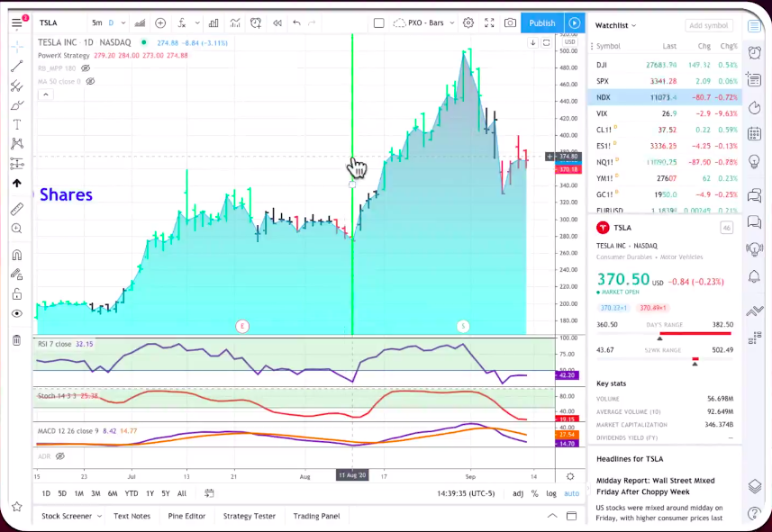The width and height of the screenshot is (772, 532).
Task: Open the prediction and measurement tools
Action: click(17, 164)
